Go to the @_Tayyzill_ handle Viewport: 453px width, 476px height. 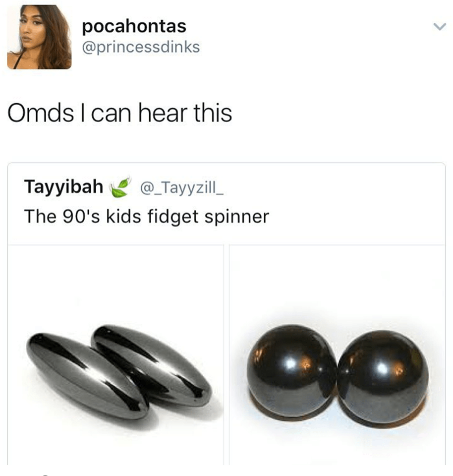[181, 188]
